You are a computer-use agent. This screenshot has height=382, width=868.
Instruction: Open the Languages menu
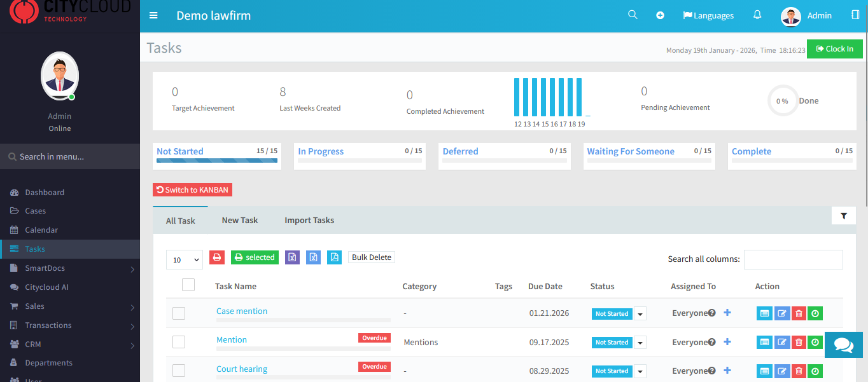pyautogui.click(x=708, y=15)
